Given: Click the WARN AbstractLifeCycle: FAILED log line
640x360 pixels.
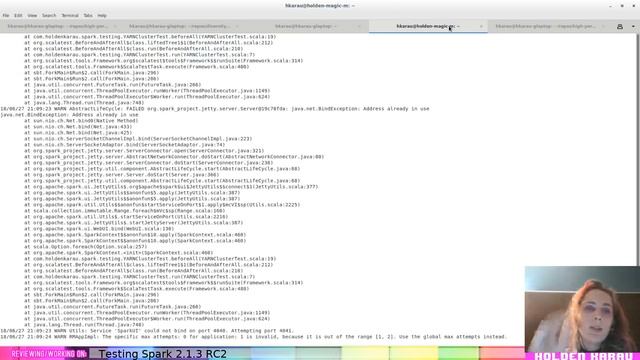Looking at the screenshot, I should pyautogui.click(x=215, y=109).
